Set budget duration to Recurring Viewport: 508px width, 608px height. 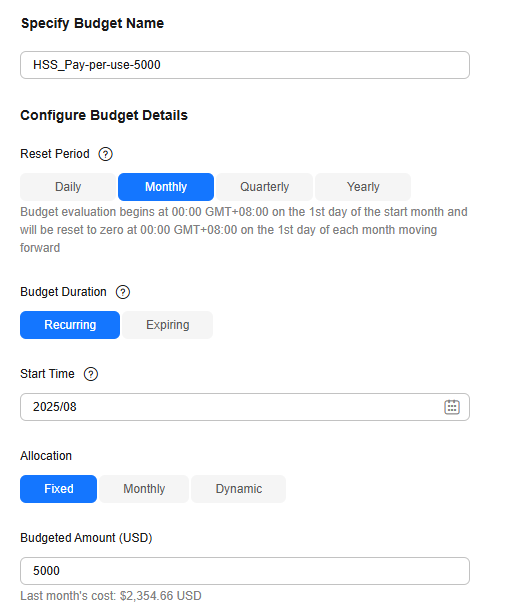pos(70,325)
